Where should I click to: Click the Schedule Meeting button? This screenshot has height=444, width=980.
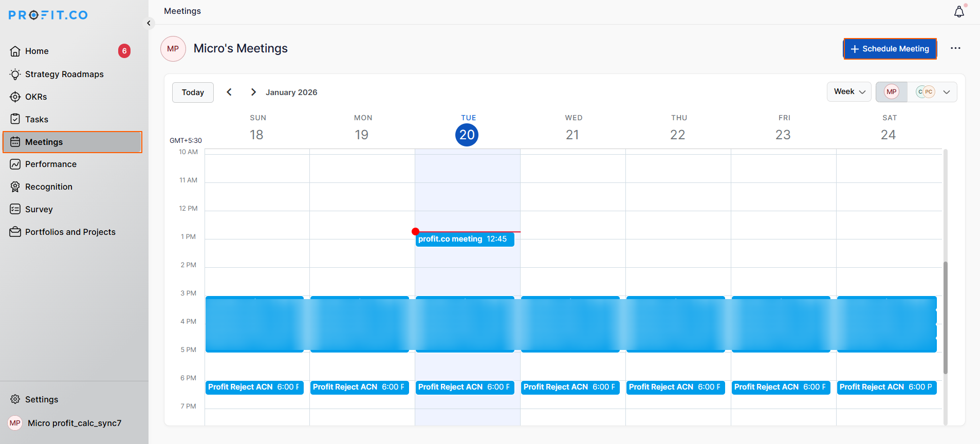point(890,49)
